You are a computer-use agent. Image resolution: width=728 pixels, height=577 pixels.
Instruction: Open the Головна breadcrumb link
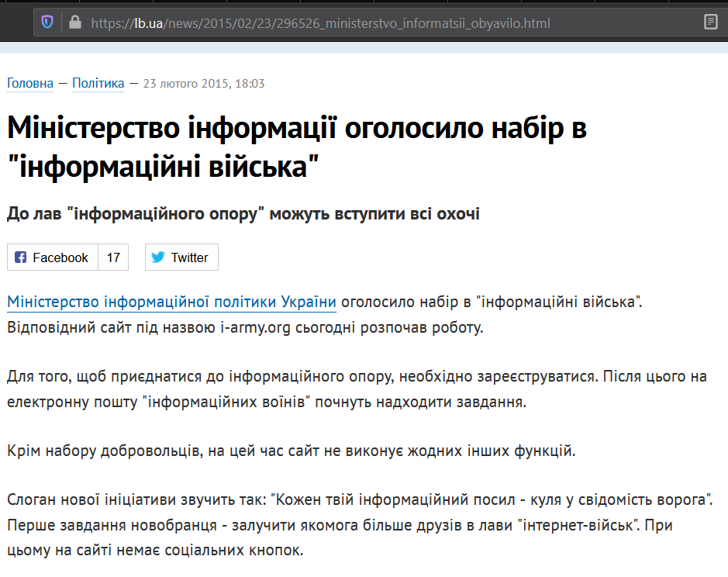coord(30,83)
